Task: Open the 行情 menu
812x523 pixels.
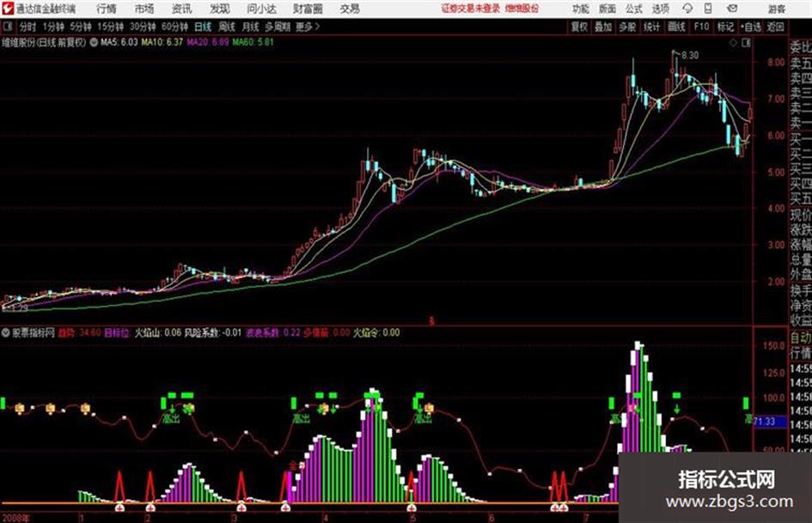Action: click(x=107, y=9)
